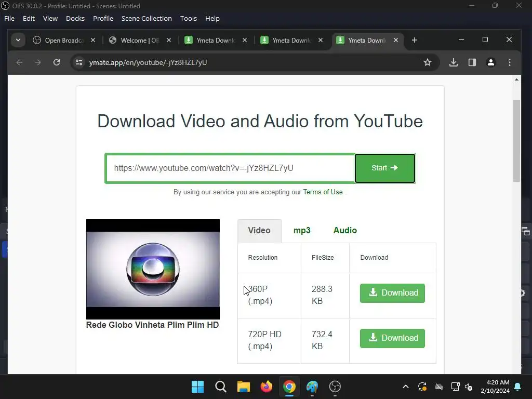
Task: Open the Profile menu
Action: 103,18
